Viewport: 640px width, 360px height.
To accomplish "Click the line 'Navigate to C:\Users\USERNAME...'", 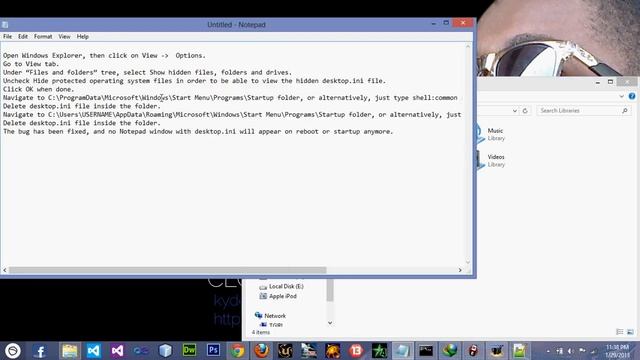I will (x=232, y=115).
